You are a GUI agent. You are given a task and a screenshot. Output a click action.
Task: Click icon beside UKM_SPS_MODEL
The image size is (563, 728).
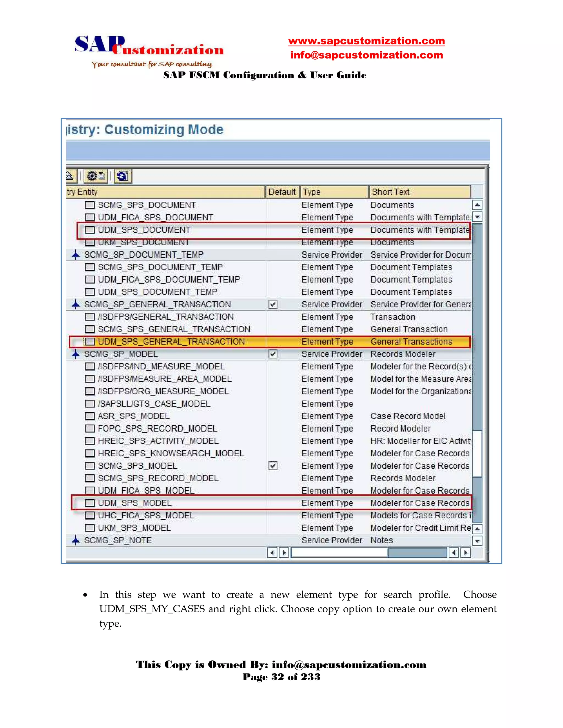click(90, 528)
